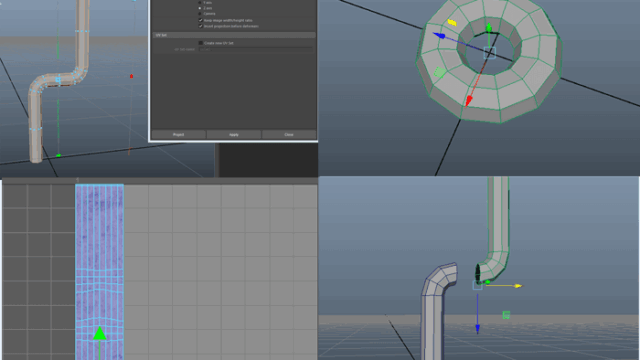Click the Project button
The height and width of the screenshot is (360, 640).
pyautogui.click(x=178, y=134)
